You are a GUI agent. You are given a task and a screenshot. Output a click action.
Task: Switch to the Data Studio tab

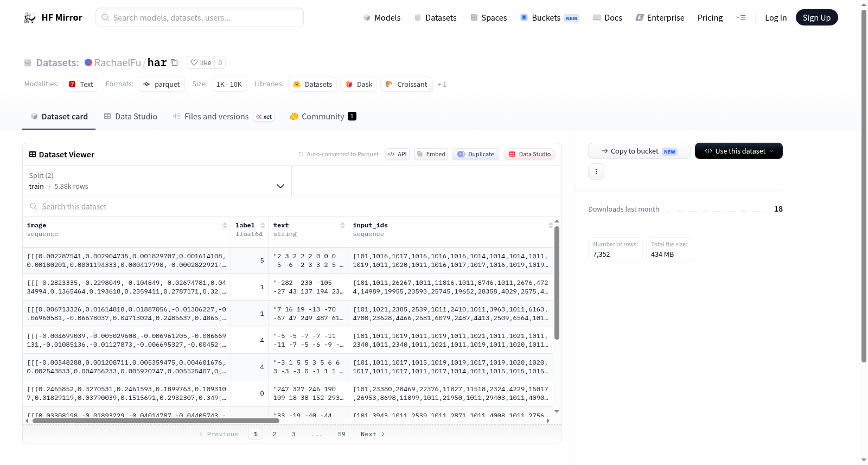(x=131, y=117)
